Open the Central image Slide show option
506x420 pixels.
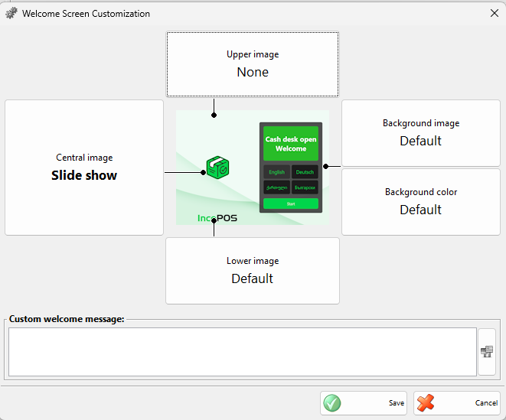coord(84,168)
